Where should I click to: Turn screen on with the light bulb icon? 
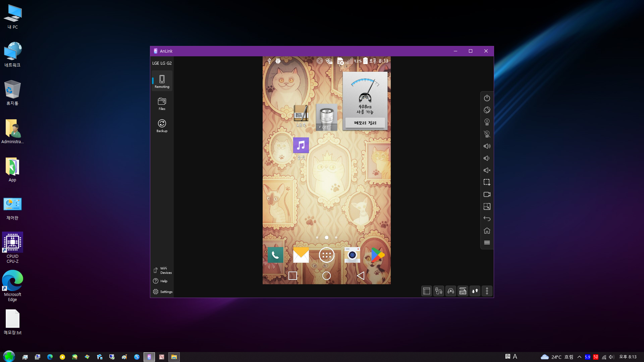click(487, 122)
